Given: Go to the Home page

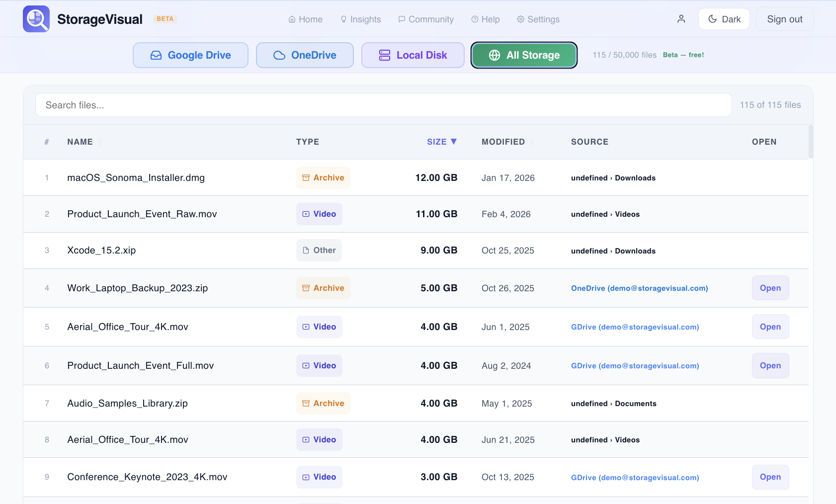Looking at the screenshot, I should (306, 19).
